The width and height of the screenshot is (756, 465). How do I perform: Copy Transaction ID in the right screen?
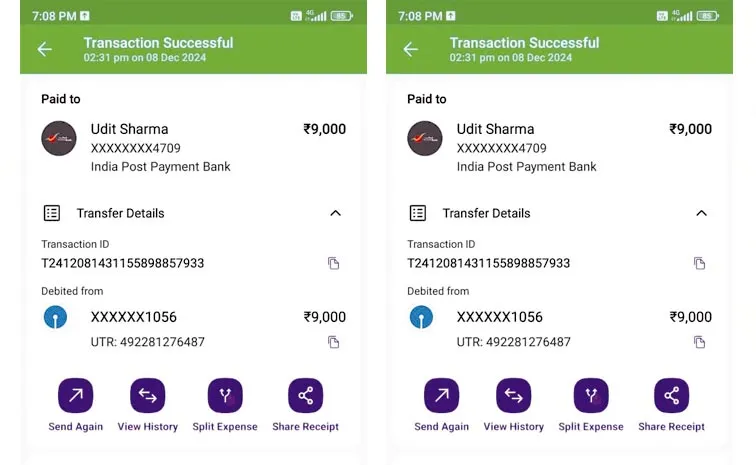[x=700, y=263]
